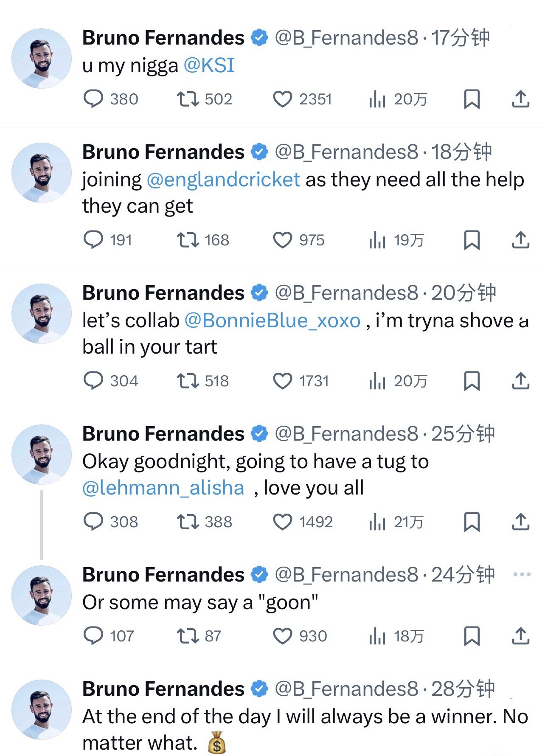
Task: Like the tweet with 930 likes
Action: point(282,636)
